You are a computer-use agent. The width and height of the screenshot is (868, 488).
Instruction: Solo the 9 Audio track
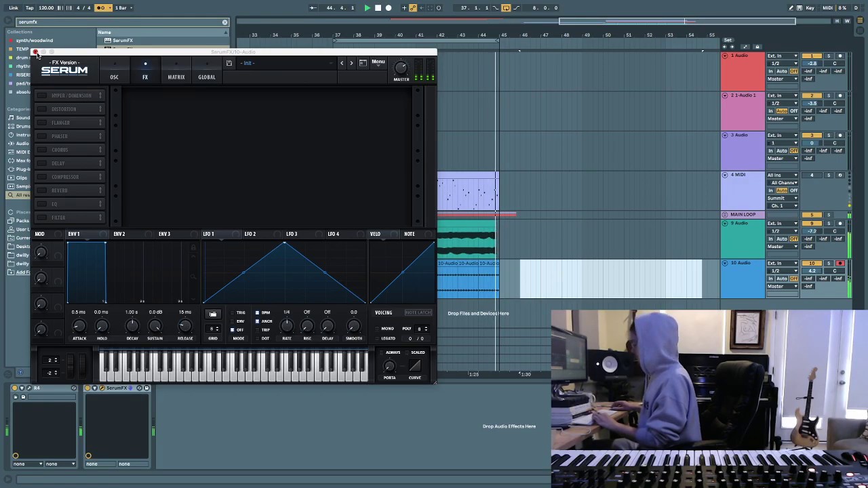pos(828,223)
